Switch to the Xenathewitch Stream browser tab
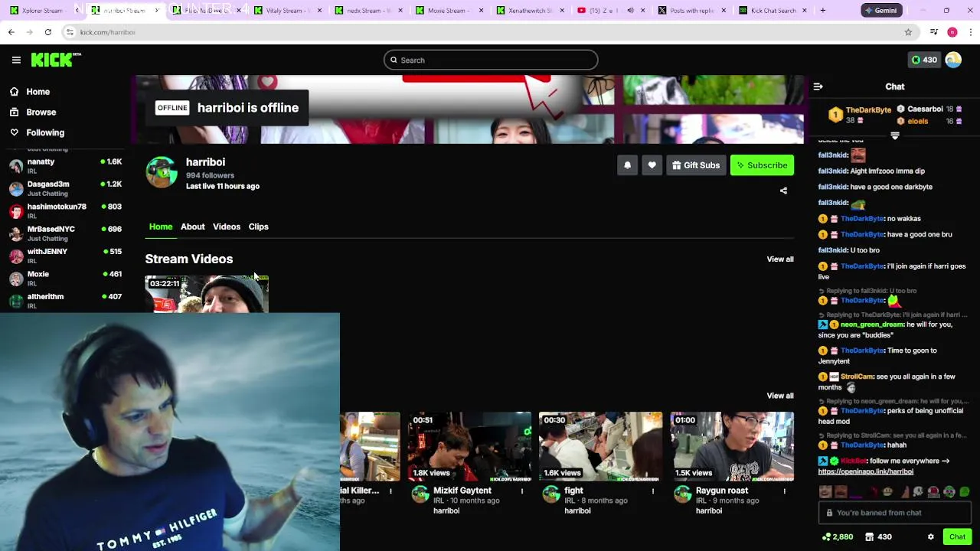 tap(530, 11)
